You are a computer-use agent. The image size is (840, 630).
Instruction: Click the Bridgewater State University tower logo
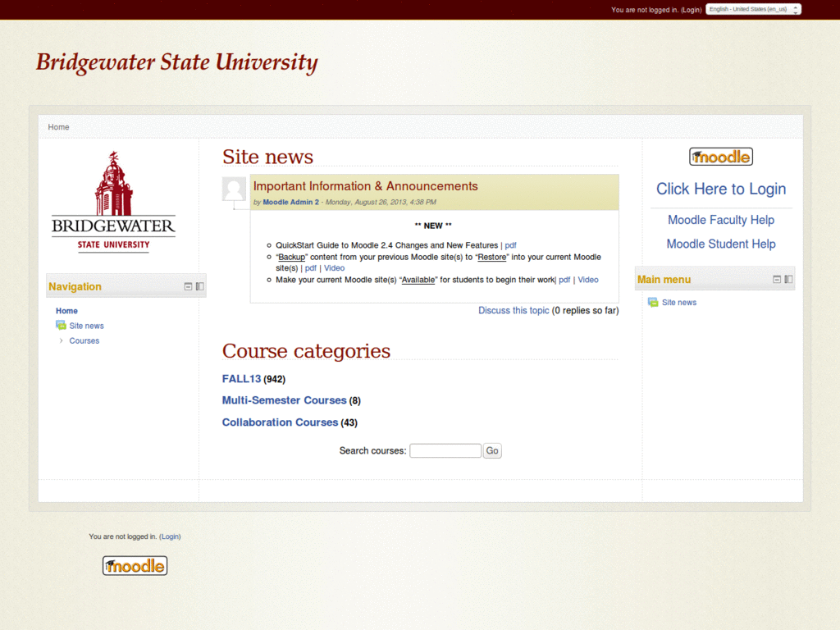tap(113, 202)
